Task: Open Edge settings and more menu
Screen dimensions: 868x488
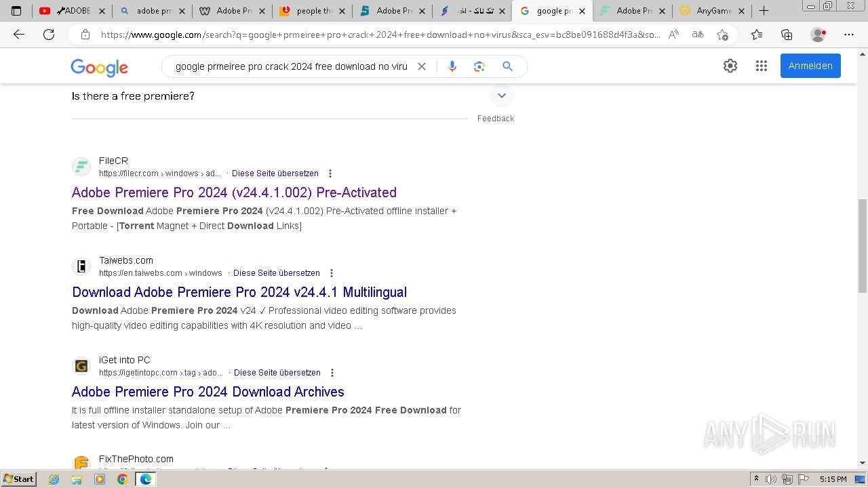Action: click(x=848, y=35)
